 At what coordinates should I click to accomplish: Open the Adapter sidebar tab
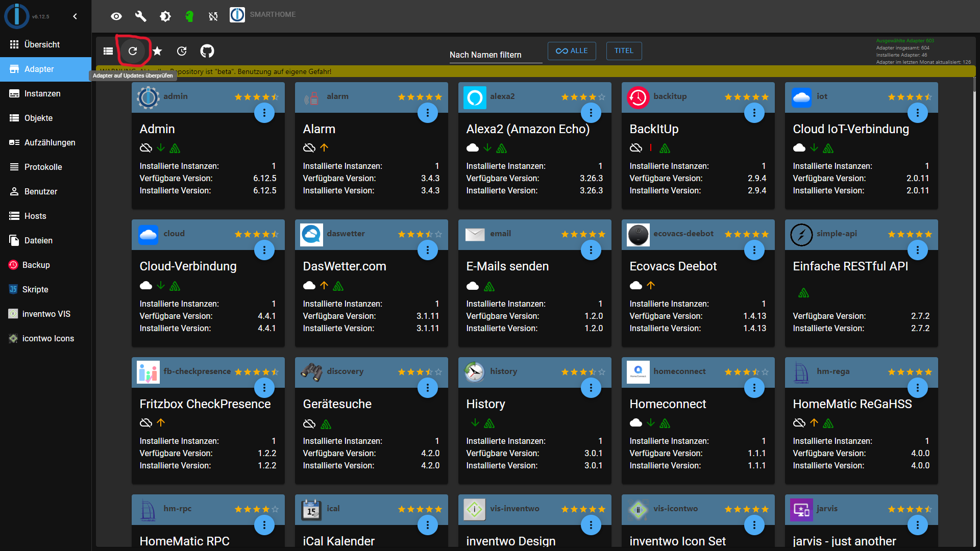point(46,69)
